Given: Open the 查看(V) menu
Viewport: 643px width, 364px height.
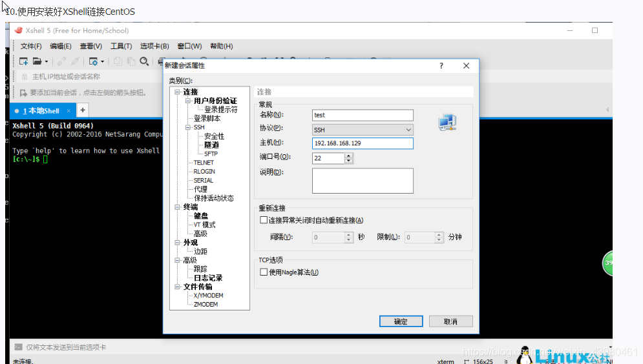Looking at the screenshot, I should click(x=90, y=46).
